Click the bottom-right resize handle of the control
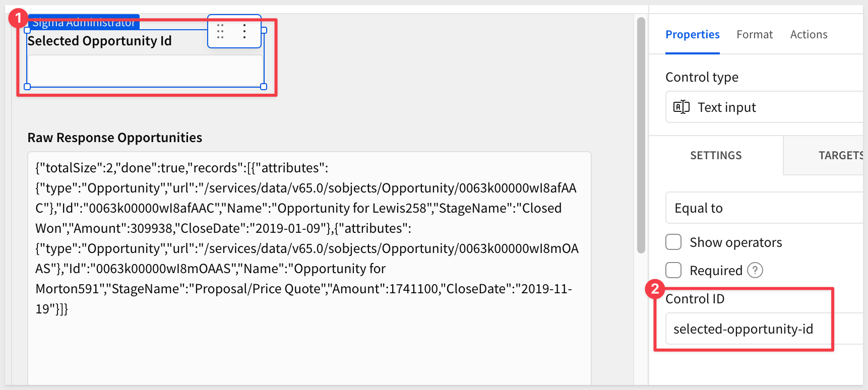The image size is (868, 390). click(x=264, y=87)
